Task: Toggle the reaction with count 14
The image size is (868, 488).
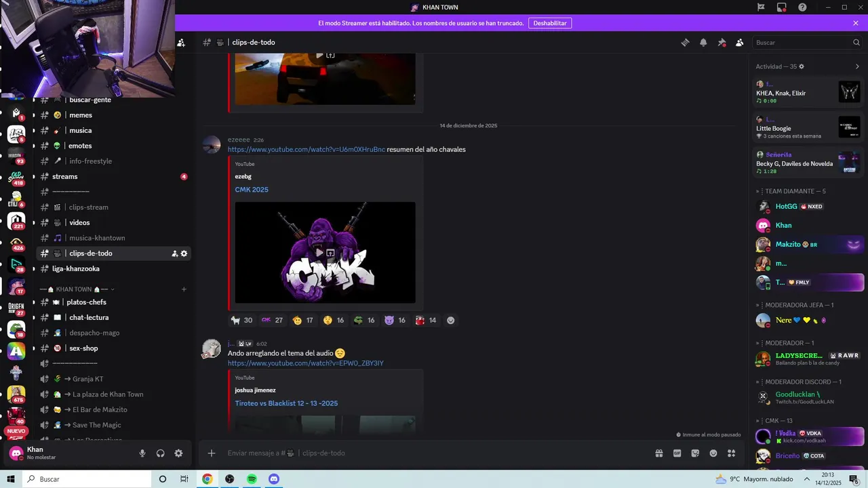Action: point(426,321)
